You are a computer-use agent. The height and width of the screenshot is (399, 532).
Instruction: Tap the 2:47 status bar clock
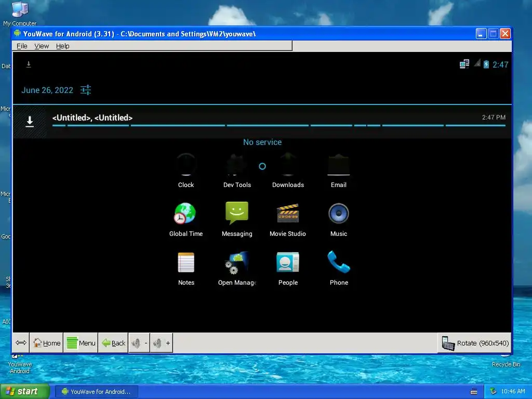[x=500, y=64]
